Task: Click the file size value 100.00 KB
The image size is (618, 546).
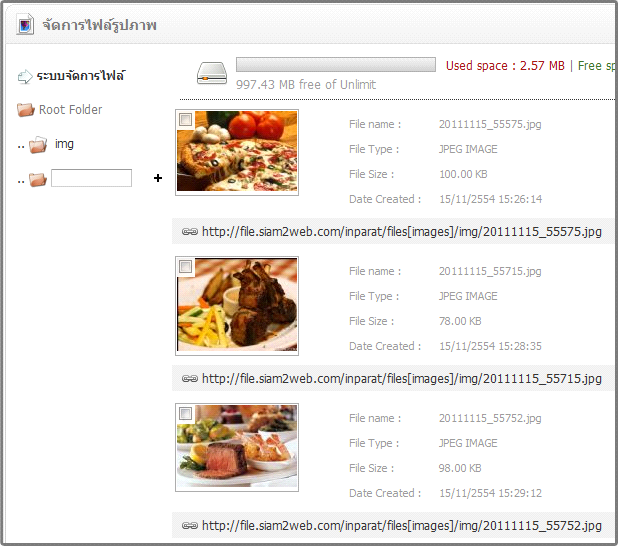Action: tap(463, 174)
